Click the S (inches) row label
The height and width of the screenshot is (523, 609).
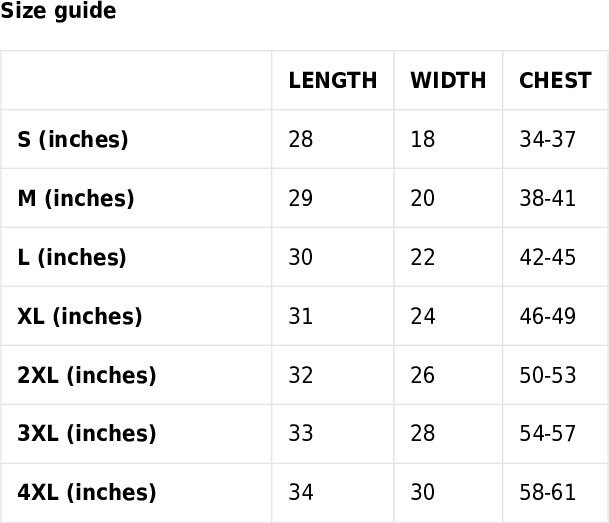(x=73, y=139)
